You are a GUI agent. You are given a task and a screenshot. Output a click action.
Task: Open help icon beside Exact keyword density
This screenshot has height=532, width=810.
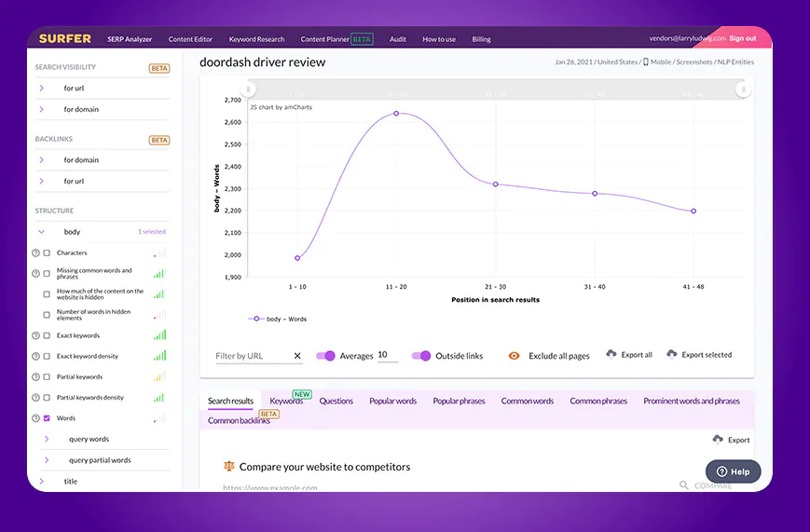click(35, 357)
